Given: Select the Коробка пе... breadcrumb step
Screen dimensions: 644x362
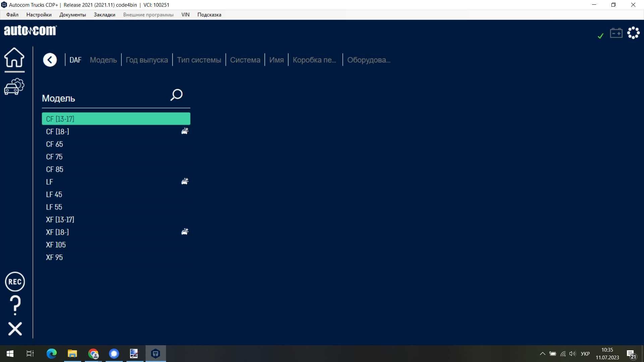Looking at the screenshot, I should pyautogui.click(x=315, y=60).
